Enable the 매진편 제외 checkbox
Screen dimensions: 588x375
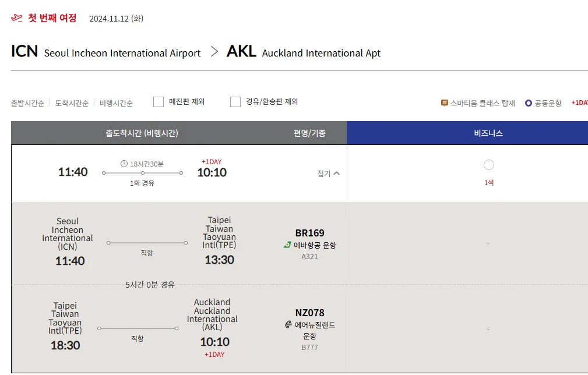pos(159,102)
